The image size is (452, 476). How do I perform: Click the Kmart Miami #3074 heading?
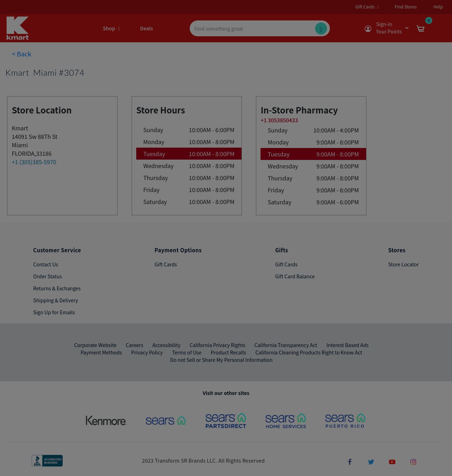pyautogui.click(x=45, y=73)
